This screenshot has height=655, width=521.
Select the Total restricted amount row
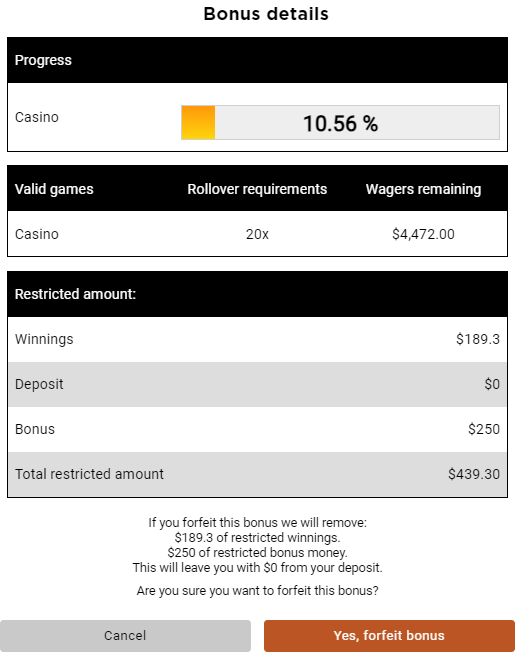257,474
